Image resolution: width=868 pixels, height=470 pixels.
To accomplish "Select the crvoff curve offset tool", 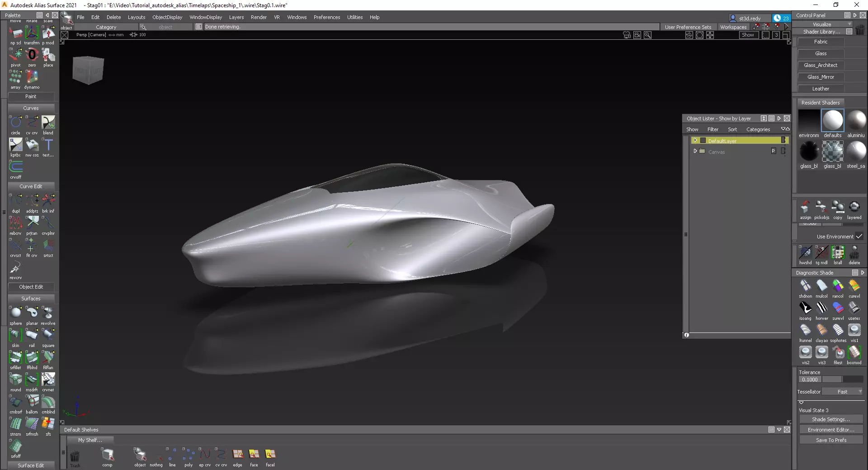I will point(16,167).
